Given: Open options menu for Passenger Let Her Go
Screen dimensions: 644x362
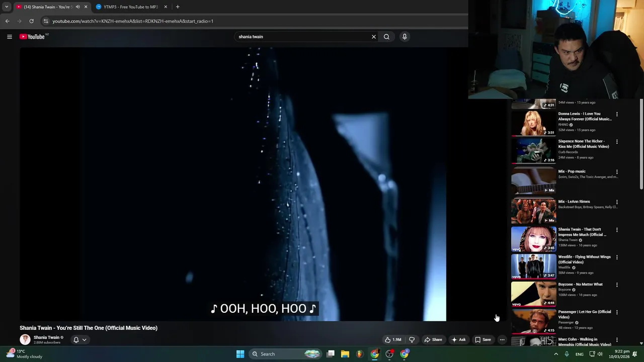Looking at the screenshot, I should pyautogui.click(x=617, y=312).
